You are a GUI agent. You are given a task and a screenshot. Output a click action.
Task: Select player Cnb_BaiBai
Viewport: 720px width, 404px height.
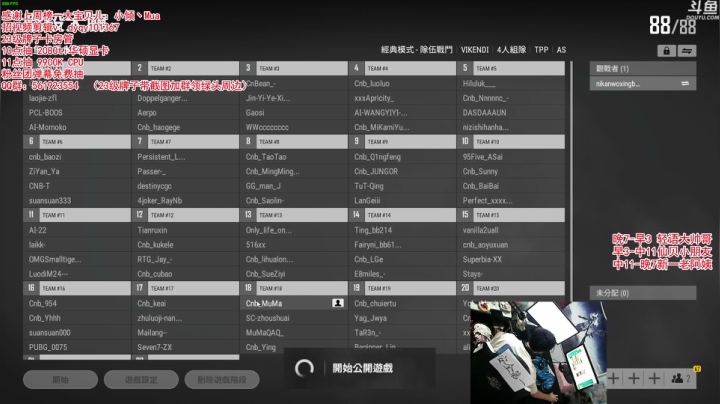[511, 186]
